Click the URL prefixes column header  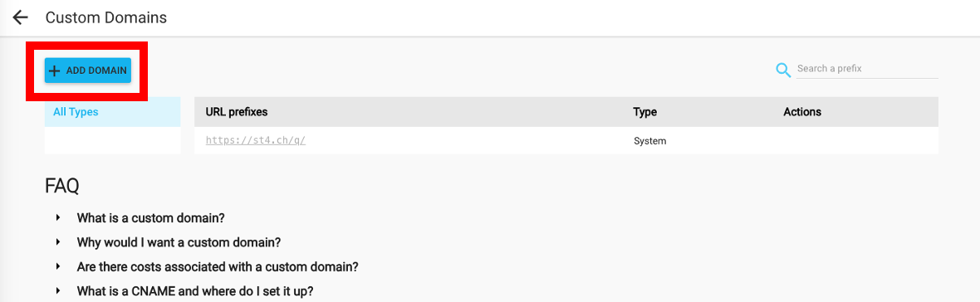[237, 112]
